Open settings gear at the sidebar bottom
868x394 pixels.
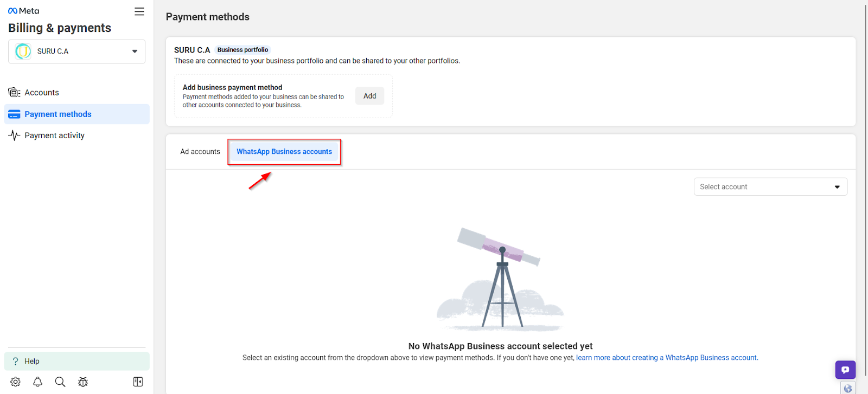click(x=15, y=382)
